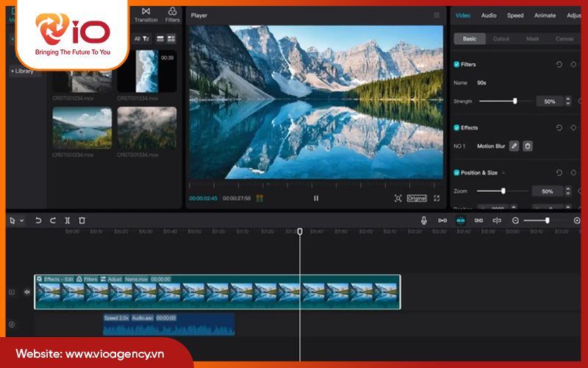588x368 pixels.
Task: Switch to the Animate tab
Action: pyautogui.click(x=545, y=15)
